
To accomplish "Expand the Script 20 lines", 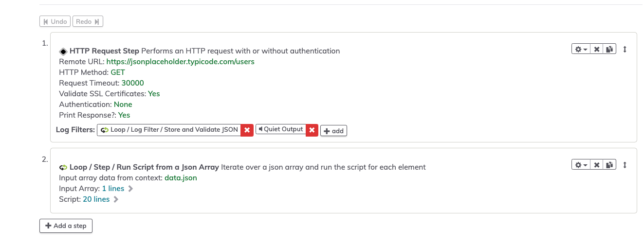I will click(x=101, y=199).
